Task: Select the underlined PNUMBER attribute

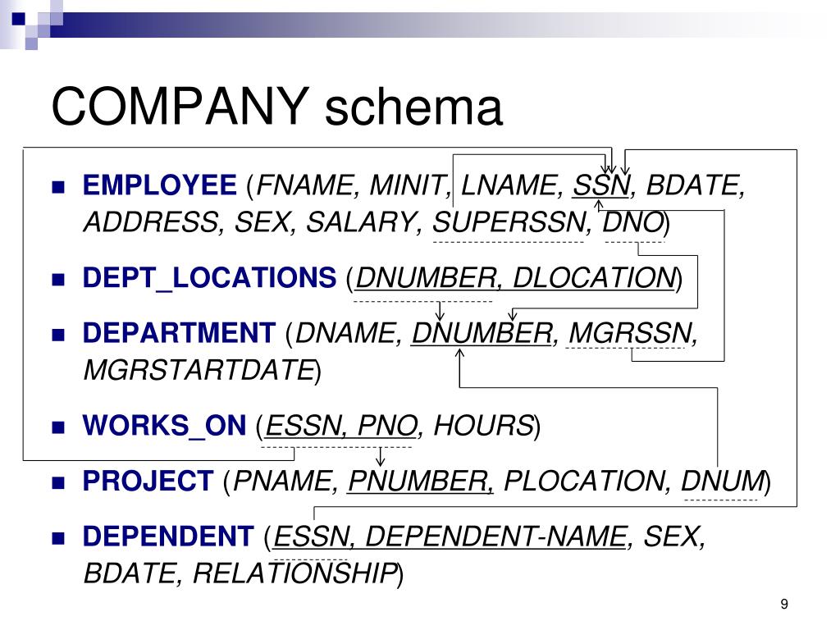Action: click(418, 481)
